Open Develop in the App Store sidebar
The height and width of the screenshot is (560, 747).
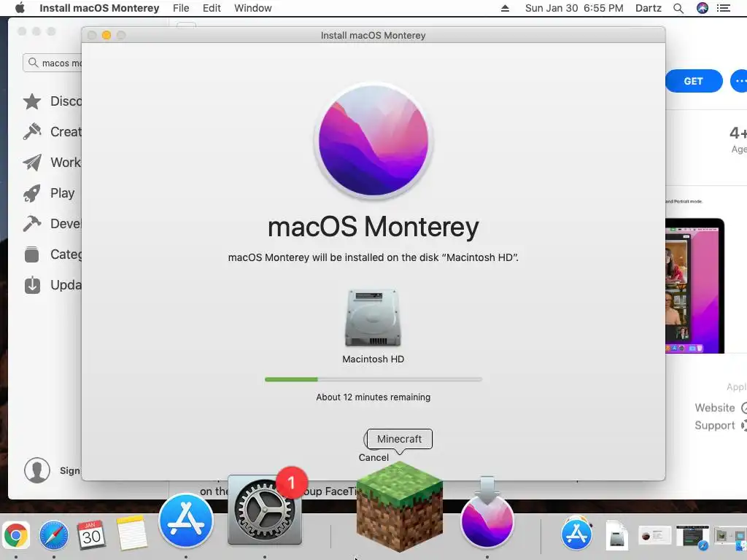[53, 223]
